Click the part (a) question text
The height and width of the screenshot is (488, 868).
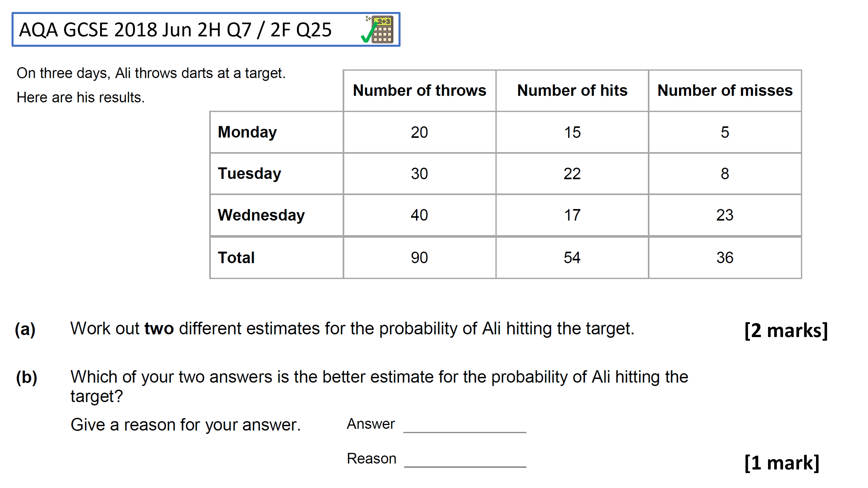tap(352, 329)
